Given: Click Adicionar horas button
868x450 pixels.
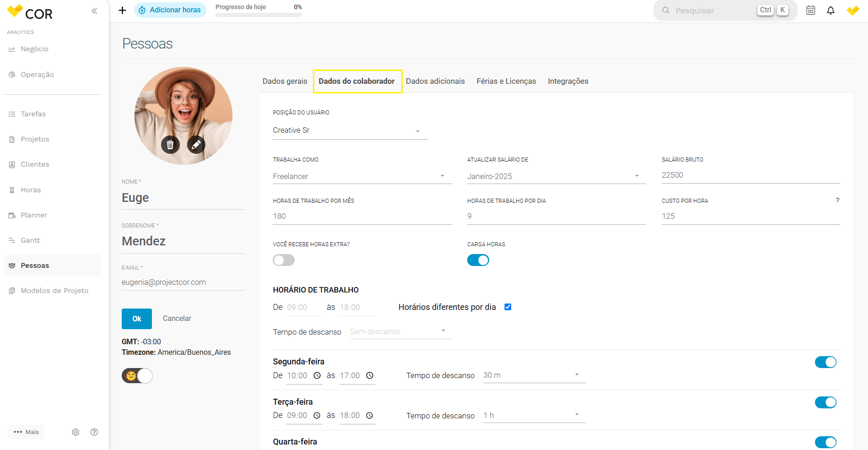Looking at the screenshot, I should 170,10.
